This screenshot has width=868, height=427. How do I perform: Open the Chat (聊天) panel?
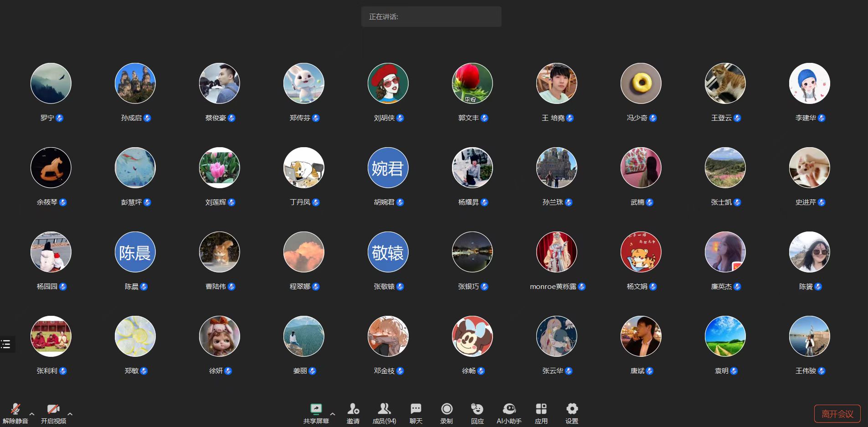(x=416, y=409)
